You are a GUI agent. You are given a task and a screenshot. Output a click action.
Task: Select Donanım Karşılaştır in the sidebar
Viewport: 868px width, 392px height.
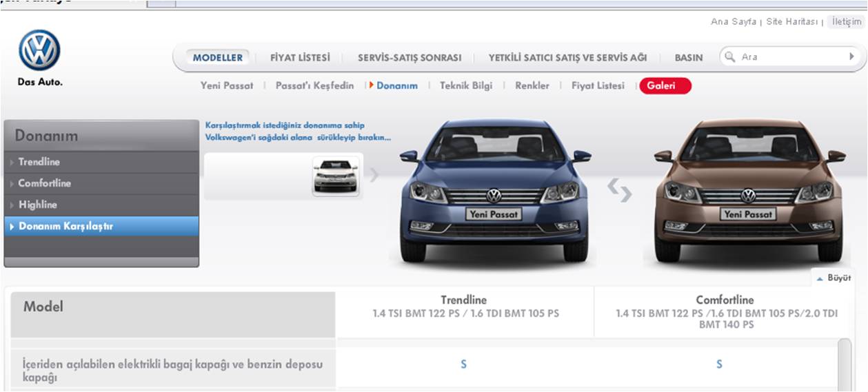(x=101, y=226)
